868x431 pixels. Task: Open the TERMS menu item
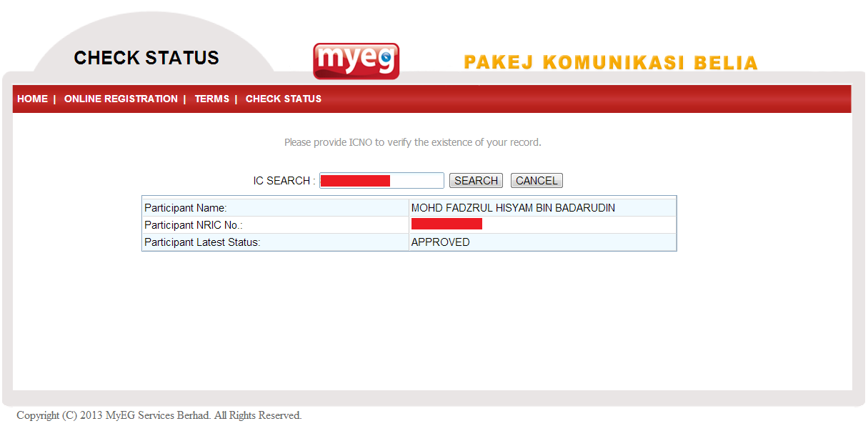pyautogui.click(x=211, y=99)
